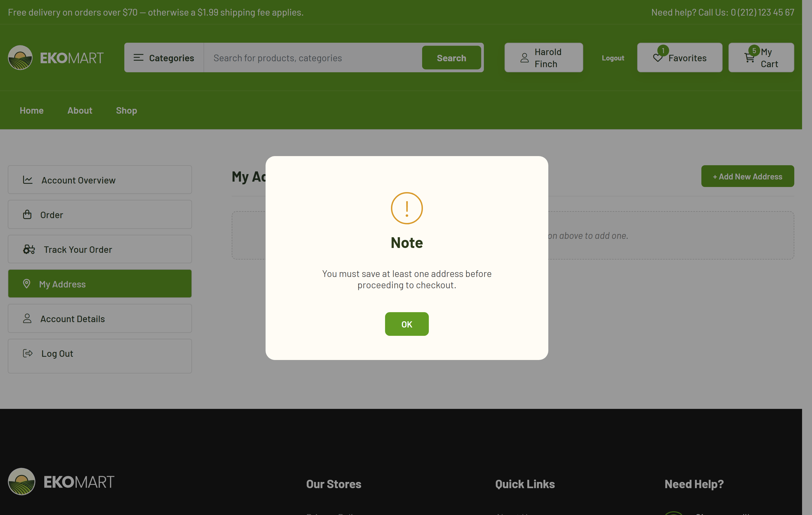Click the EkoMart footer logo
Screen dimensions: 812x515
61,482
